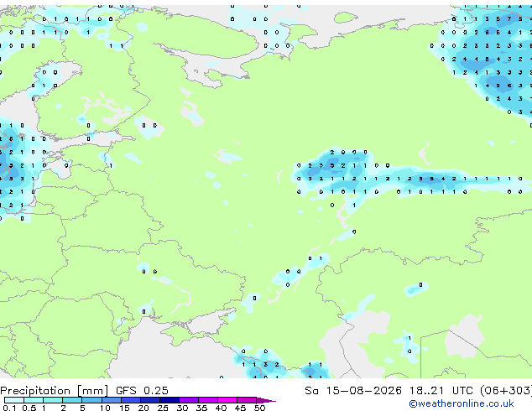Click the '18..21 UTC' time label
Screen dimensions: 532x411
pos(441,391)
